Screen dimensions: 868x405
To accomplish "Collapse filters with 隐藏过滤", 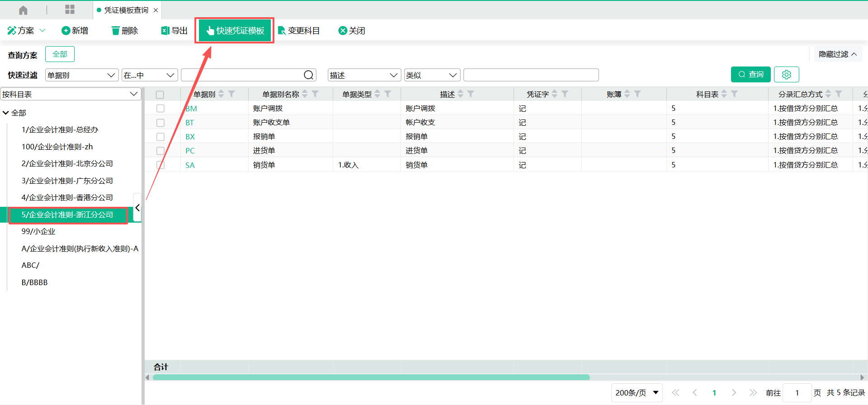I will [838, 54].
